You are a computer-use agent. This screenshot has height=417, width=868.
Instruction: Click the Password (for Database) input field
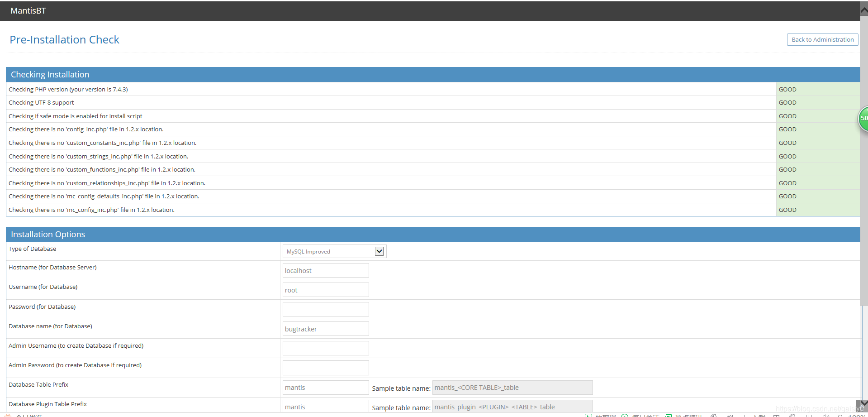point(326,309)
